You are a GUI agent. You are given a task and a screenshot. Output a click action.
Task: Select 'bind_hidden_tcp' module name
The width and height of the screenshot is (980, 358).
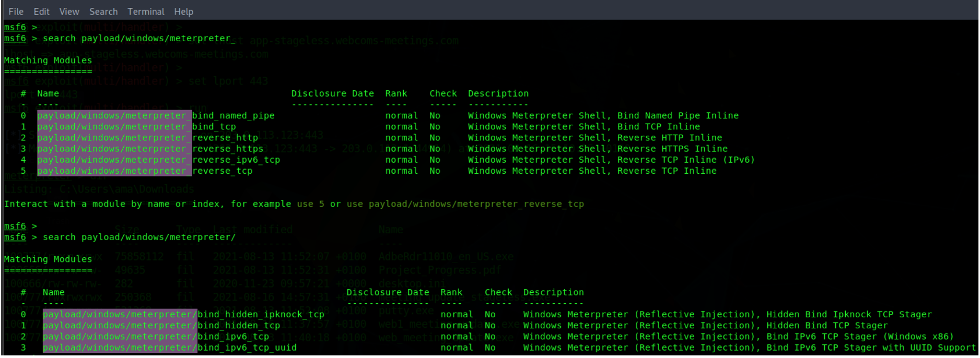point(239,326)
